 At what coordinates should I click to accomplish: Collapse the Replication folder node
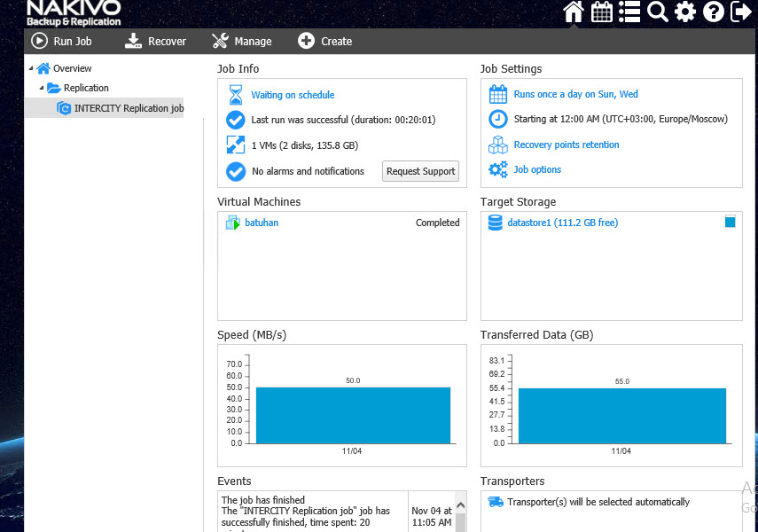coord(41,88)
